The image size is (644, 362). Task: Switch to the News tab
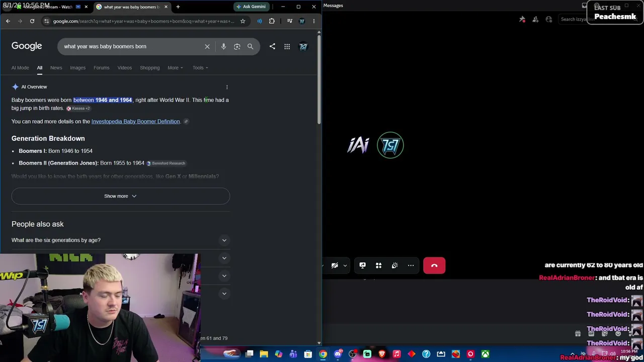[56, 68]
